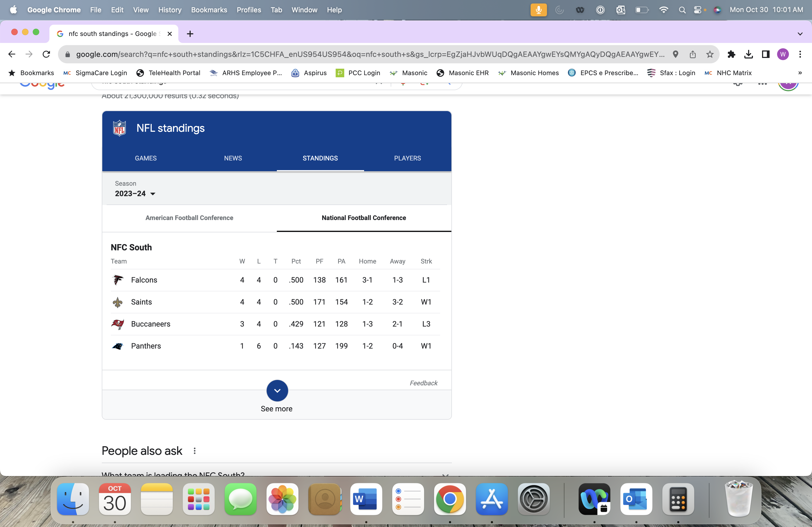Open Messages app in the dock

click(241, 499)
